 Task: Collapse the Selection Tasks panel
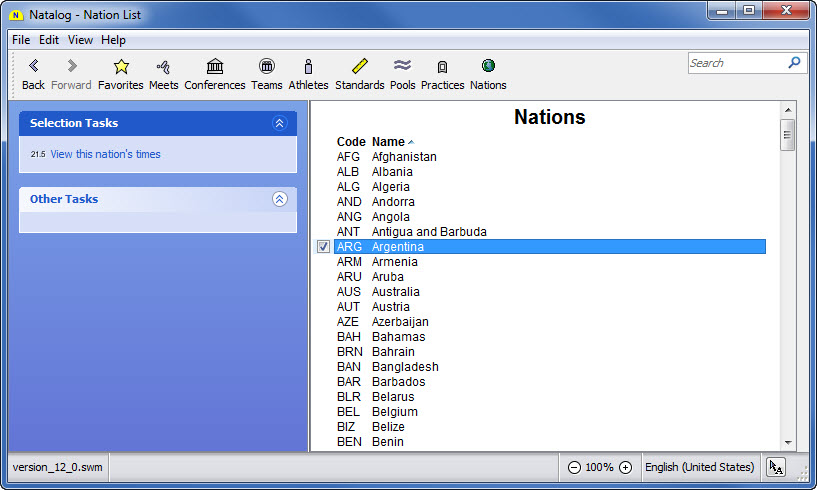pos(279,123)
